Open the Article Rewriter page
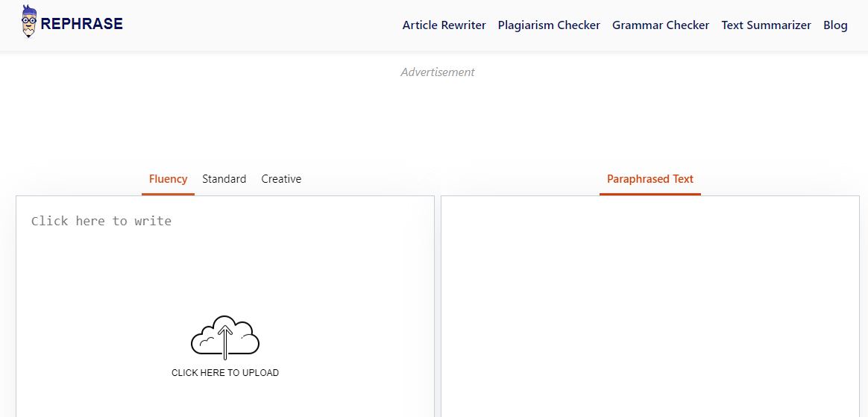The image size is (868, 417). 444,25
